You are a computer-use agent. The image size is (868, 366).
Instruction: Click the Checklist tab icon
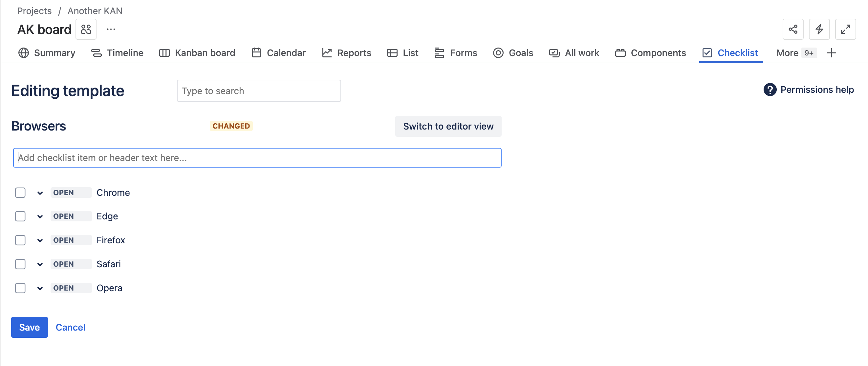coord(707,53)
